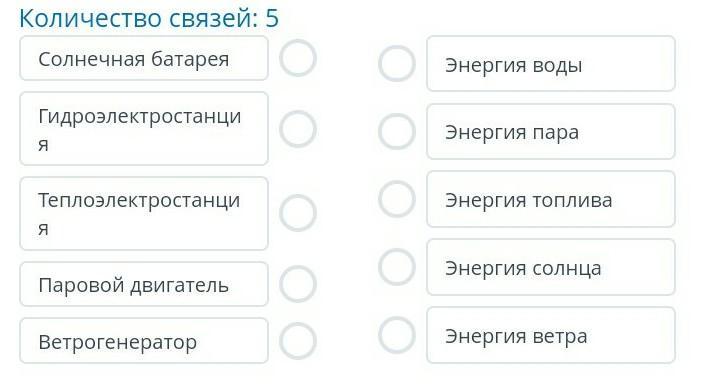Select the circle next to Теплоэлектростанция
Screen dimensions: 707x389
click(x=298, y=213)
